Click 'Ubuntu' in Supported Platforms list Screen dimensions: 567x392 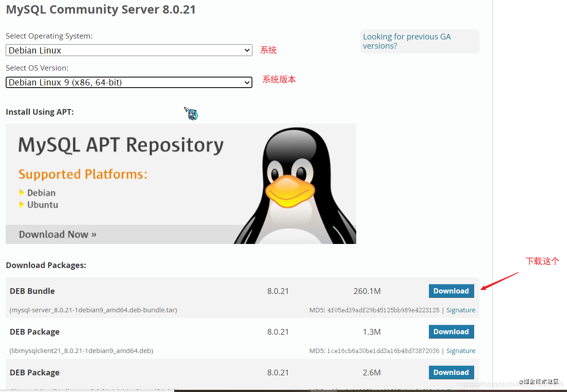point(43,205)
